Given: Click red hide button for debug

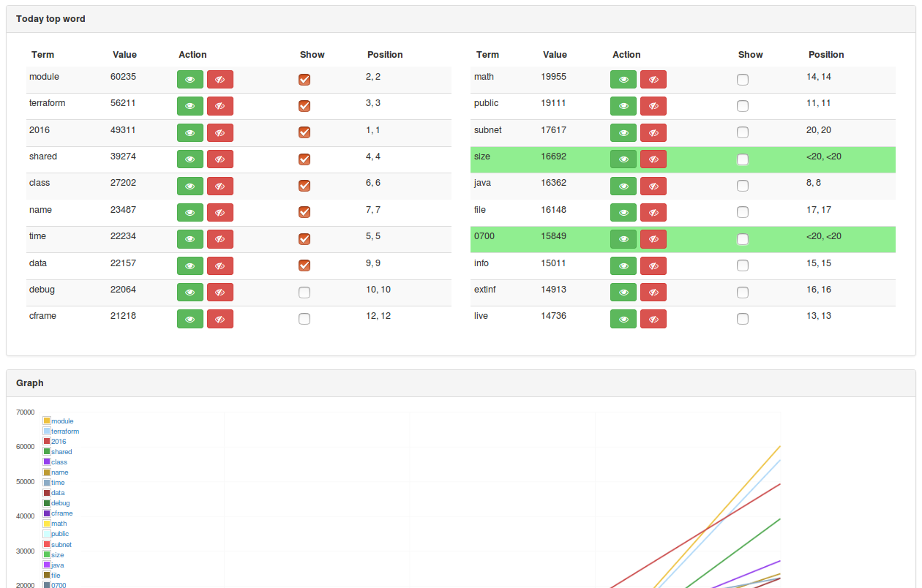Looking at the screenshot, I should (x=220, y=293).
